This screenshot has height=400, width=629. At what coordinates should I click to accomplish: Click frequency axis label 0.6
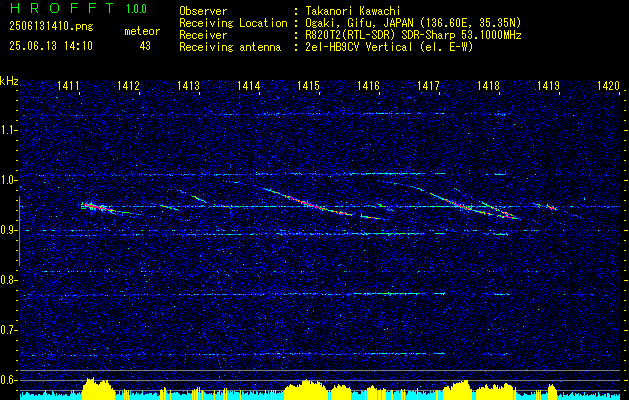[x=8, y=380]
